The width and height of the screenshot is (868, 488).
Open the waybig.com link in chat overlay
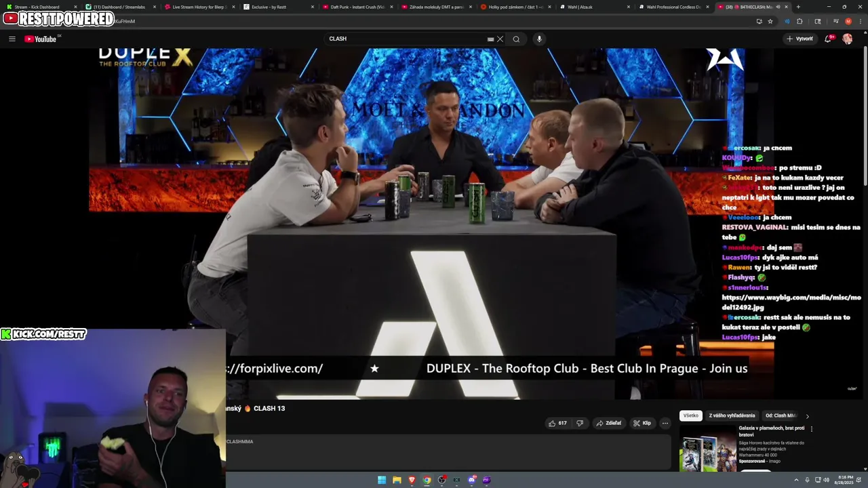click(x=791, y=302)
